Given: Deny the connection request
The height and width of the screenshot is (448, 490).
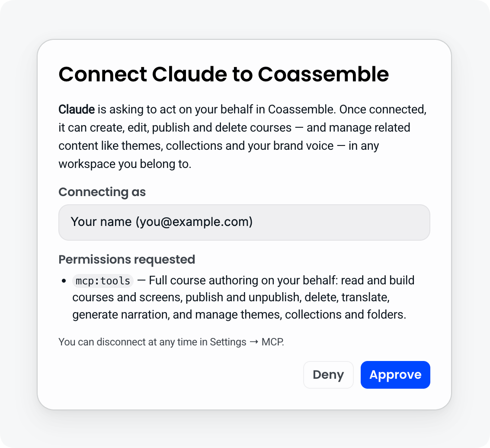Looking at the screenshot, I should 328,375.
